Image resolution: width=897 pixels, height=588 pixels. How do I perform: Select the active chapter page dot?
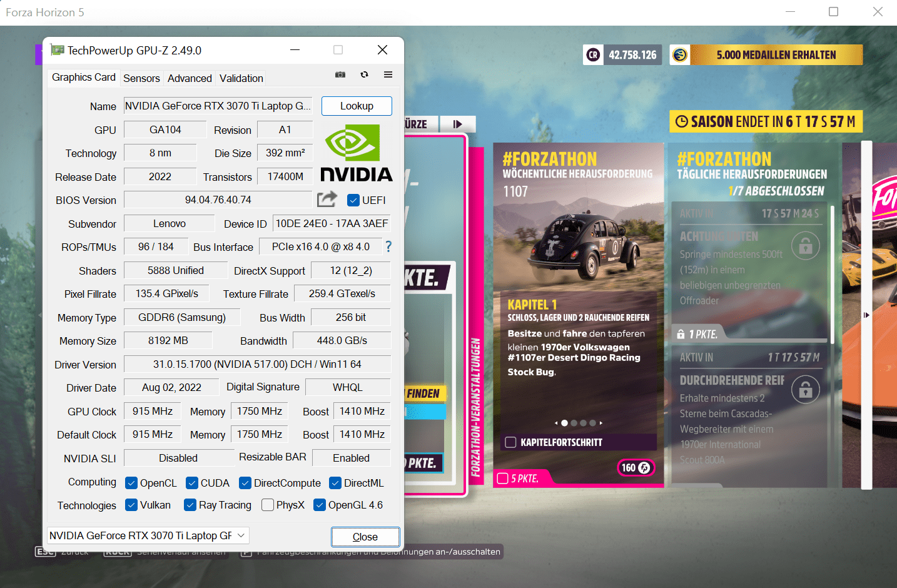pyautogui.click(x=564, y=423)
